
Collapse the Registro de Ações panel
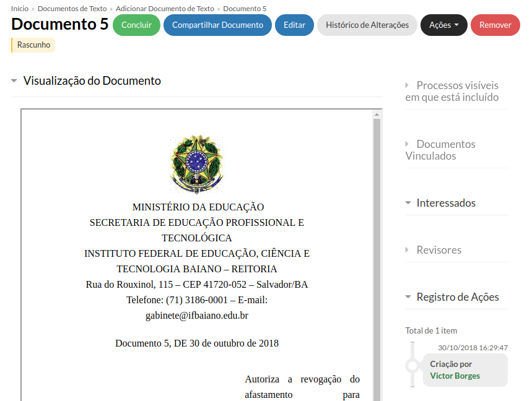pyautogui.click(x=457, y=297)
